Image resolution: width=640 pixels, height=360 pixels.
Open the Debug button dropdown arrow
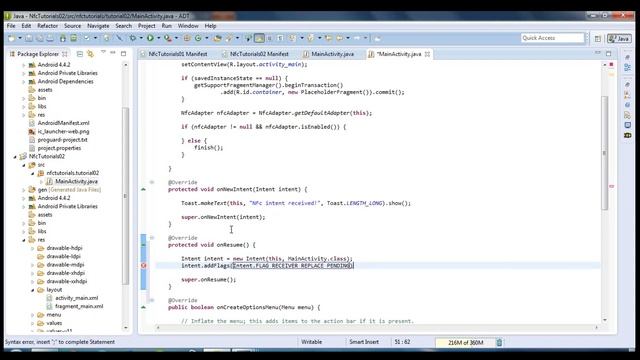click(141, 38)
